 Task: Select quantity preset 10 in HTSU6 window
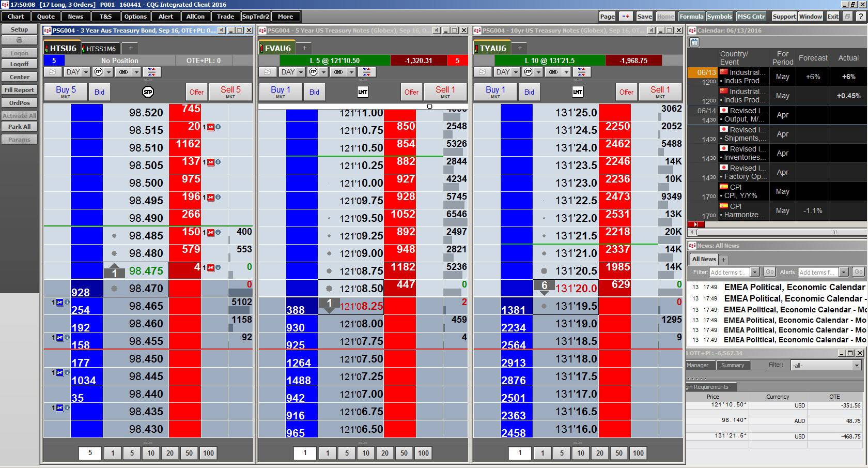(x=151, y=453)
